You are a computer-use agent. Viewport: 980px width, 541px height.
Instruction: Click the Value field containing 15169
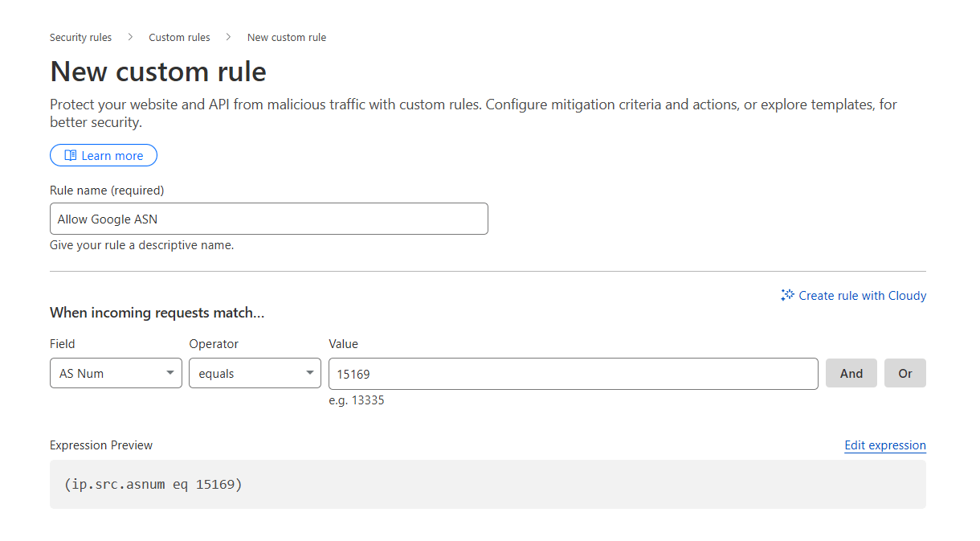pos(573,373)
